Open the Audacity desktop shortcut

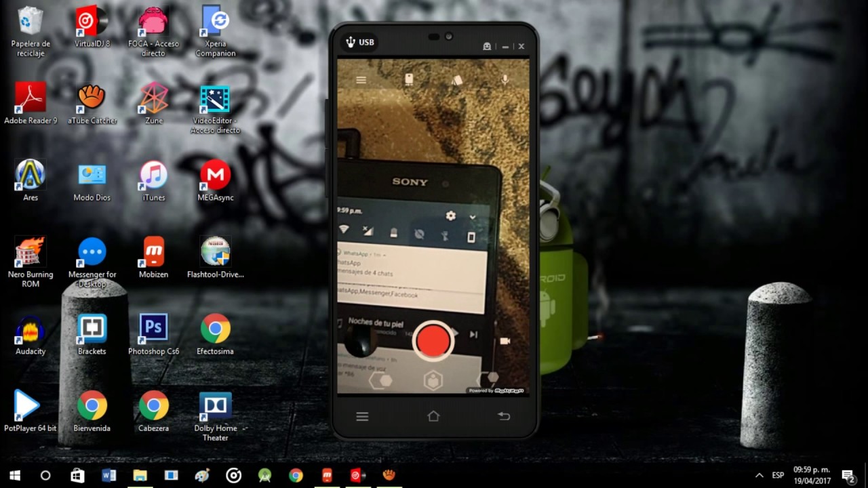[x=31, y=335]
